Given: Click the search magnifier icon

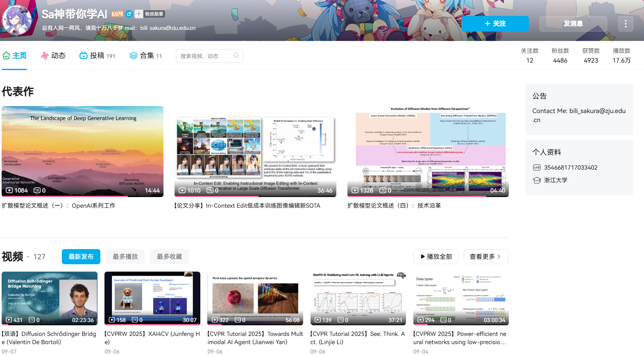Looking at the screenshot, I should click(x=236, y=56).
